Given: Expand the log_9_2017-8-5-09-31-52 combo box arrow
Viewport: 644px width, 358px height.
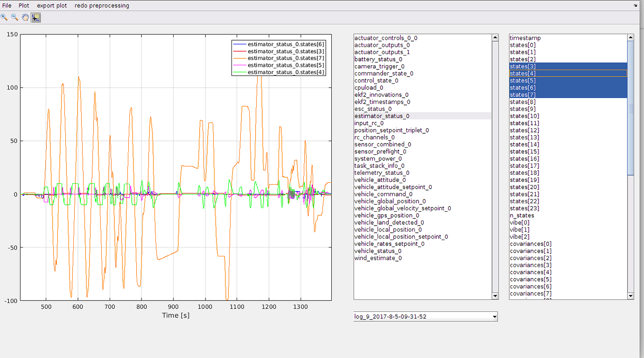Looking at the screenshot, I should 493,317.
